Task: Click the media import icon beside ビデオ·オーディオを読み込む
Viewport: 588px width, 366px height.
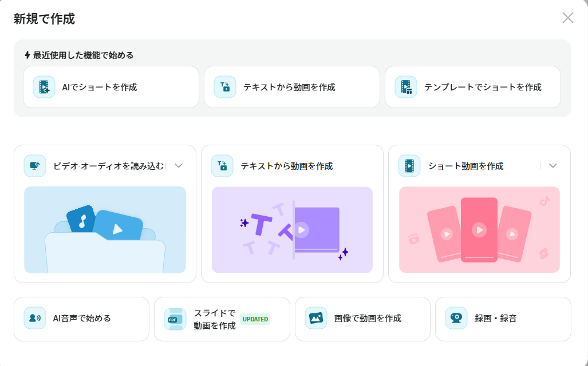Action: pyautogui.click(x=35, y=166)
